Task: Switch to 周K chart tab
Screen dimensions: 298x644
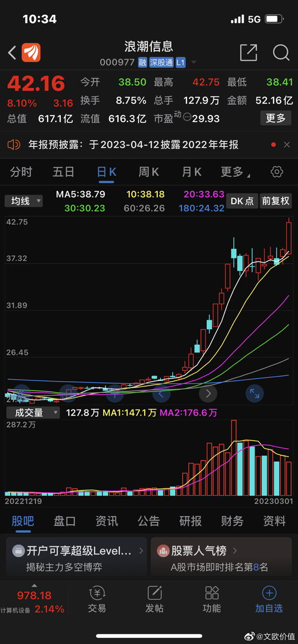Action: tap(149, 171)
